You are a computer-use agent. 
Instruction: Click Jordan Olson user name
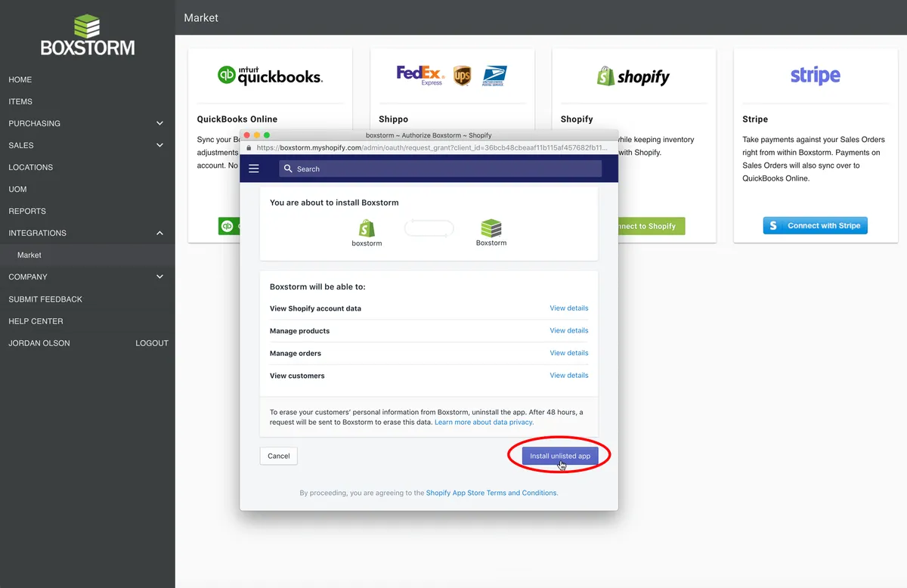pyautogui.click(x=39, y=343)
